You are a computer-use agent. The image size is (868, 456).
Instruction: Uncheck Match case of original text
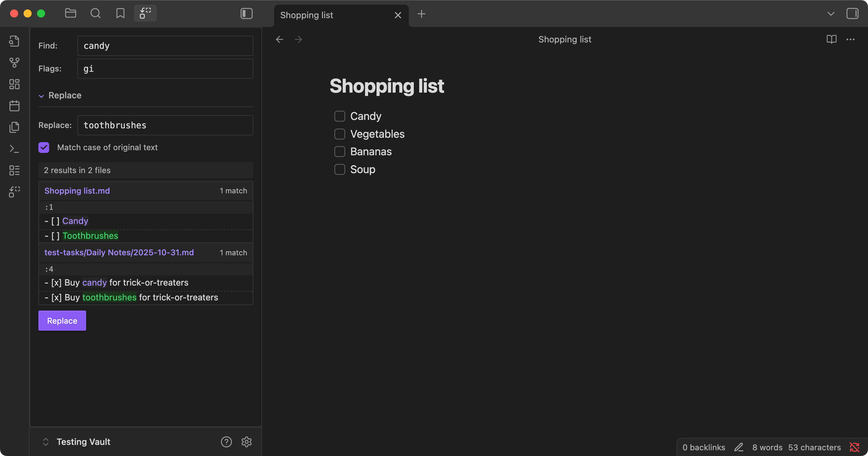pos(44,148)
